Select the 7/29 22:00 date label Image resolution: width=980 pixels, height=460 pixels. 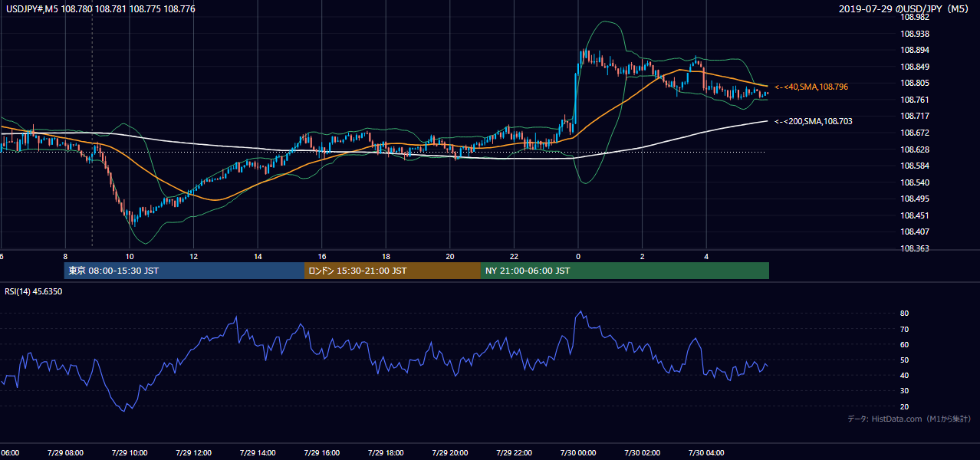coord(515,453)
